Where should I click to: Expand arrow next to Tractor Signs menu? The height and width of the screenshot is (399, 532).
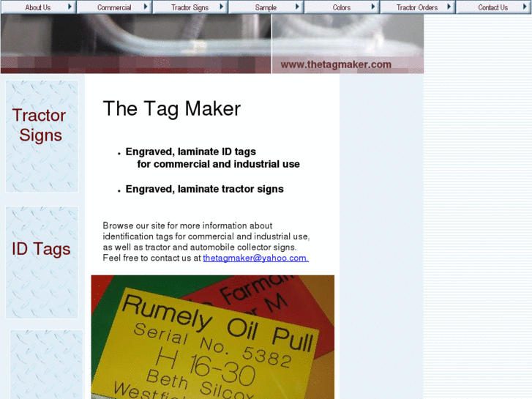click(x=222, y=7)
